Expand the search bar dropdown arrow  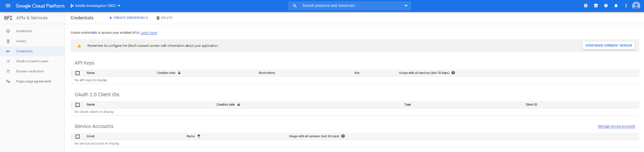(406, 6)
